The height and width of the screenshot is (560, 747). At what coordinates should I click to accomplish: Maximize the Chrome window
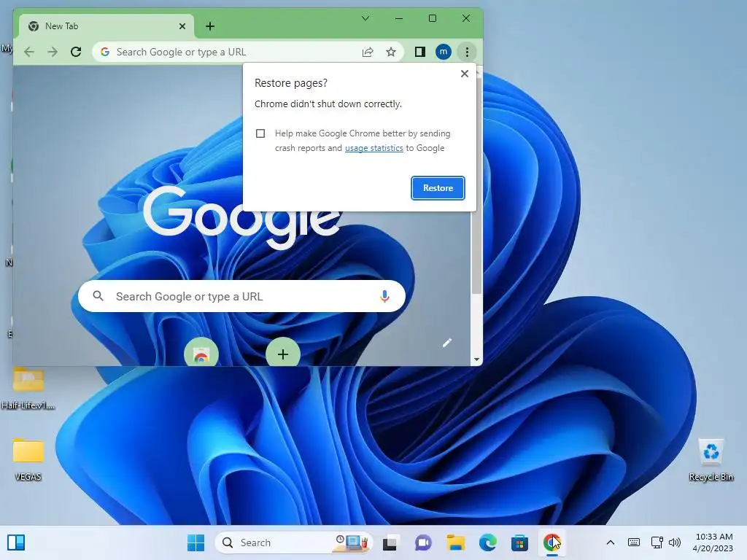[x=433, y=18]
